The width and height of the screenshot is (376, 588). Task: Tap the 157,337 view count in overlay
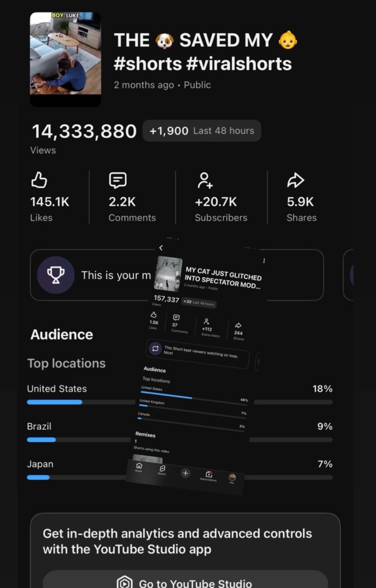point(166,299)
